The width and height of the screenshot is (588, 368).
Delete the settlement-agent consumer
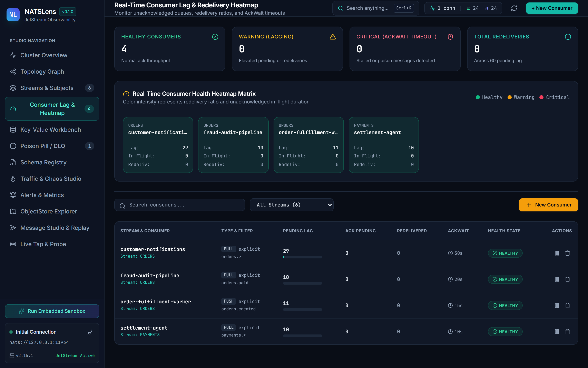(x=568, y=332)
